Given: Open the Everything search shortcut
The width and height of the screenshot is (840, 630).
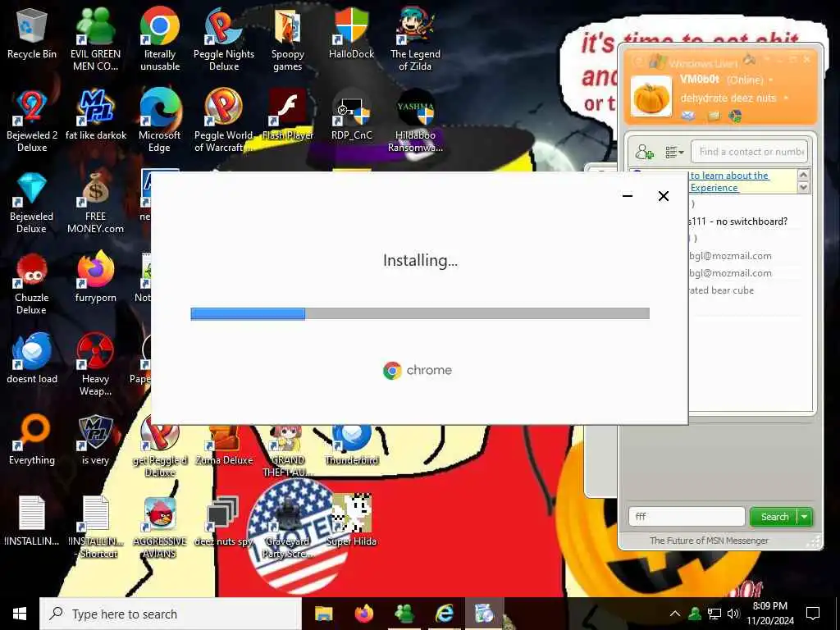Looking at the screenshot, I should (x=32, y=440).
